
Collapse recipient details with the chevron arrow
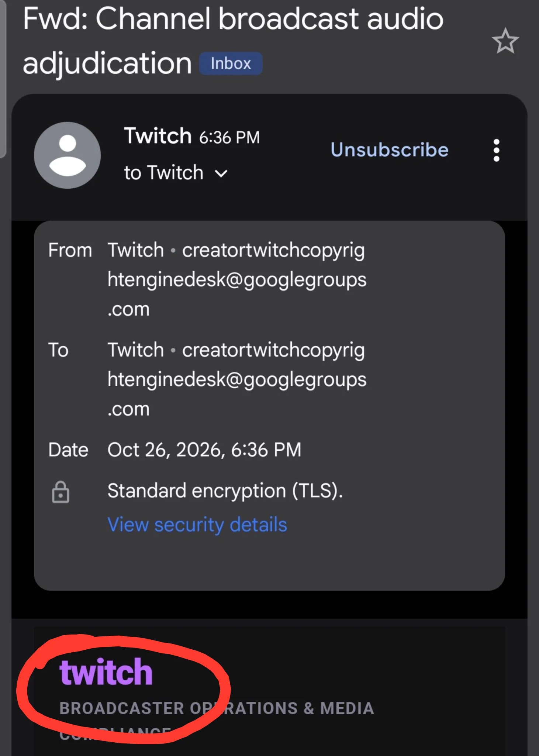click(x=221, y=173)
